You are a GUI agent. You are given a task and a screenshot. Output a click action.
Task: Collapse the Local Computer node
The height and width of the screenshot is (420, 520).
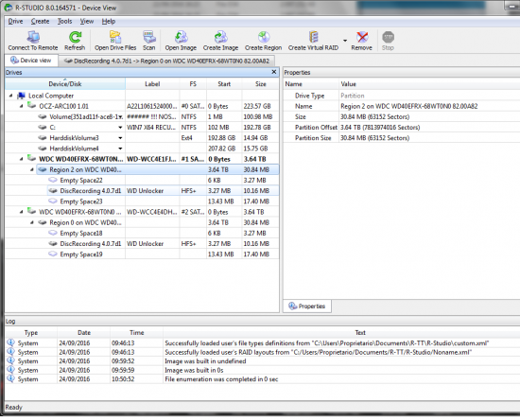tap(11, 96)
